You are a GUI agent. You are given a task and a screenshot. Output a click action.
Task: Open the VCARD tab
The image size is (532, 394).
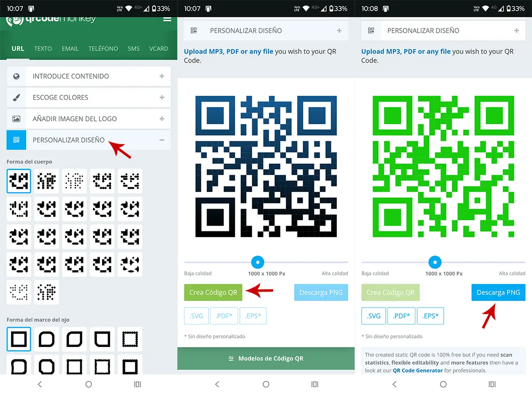click(159, 49)
